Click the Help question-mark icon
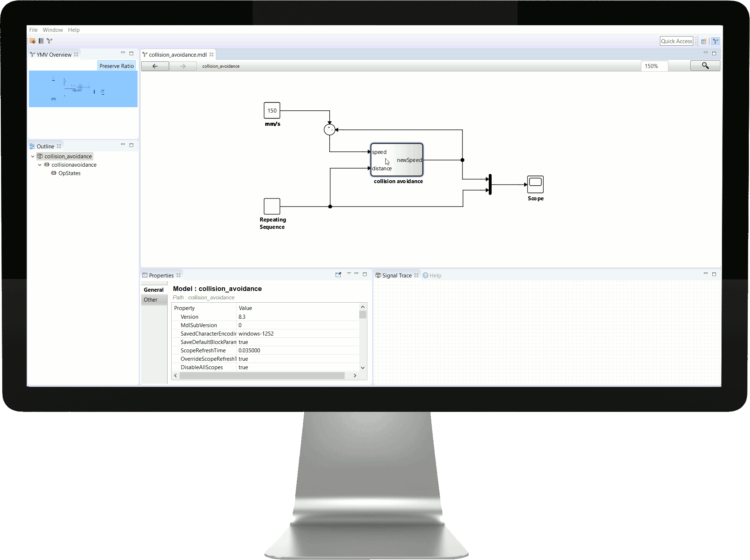The image size is (750, 560). point(425,275)
